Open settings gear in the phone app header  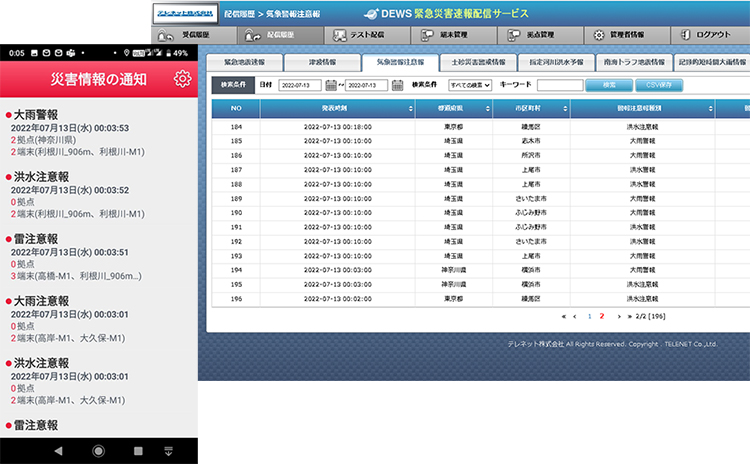(182, 79)
